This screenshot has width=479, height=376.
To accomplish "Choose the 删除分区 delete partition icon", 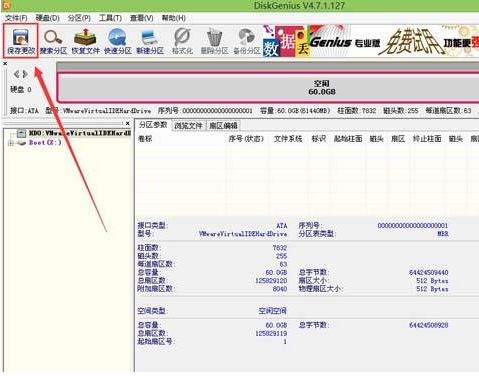I will (x=214, y=41).
